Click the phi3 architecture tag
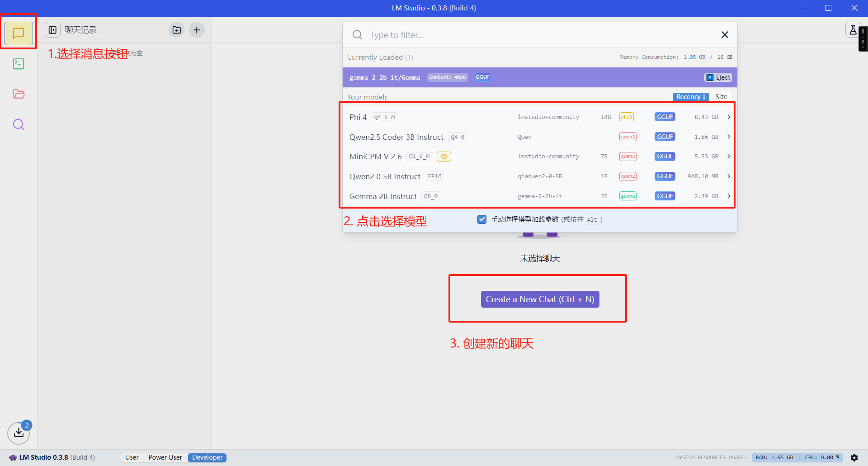 click(x=626, y=117)
